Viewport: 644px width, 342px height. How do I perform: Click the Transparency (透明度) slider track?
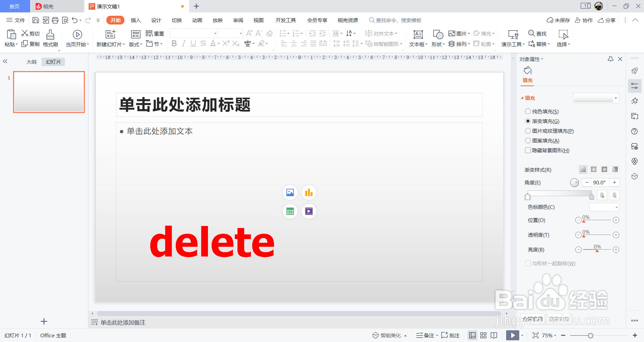pyautogui.click(x=597, y=235)
